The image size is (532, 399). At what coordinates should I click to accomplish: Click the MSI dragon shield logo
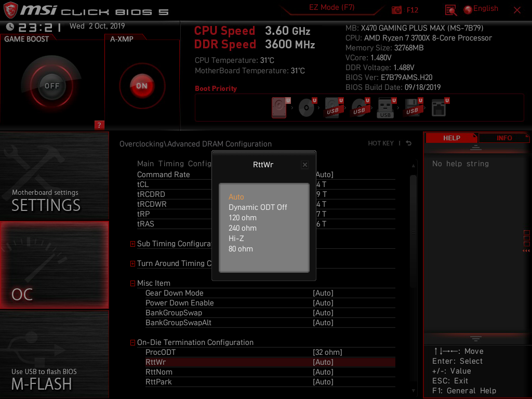coord(10,10)
